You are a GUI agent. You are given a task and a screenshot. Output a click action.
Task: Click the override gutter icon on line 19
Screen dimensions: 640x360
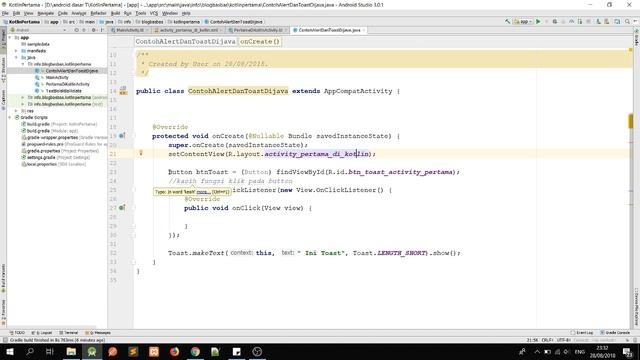pos(122,136)
